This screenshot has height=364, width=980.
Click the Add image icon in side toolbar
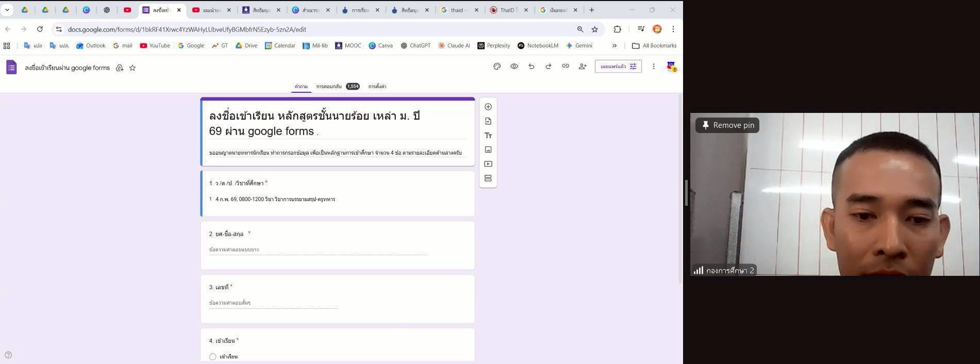tap(488, 150)
